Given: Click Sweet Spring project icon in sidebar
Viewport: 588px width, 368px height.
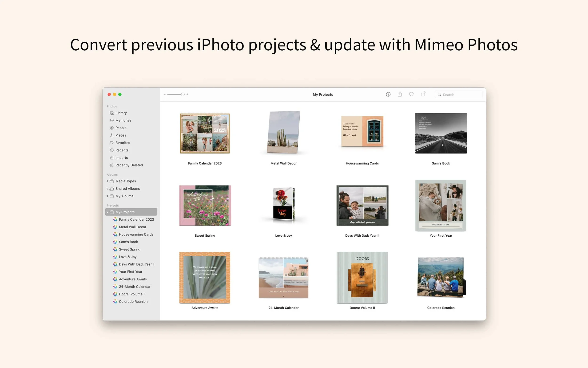Looking at the screenshot, I should (x=115, y=249).
